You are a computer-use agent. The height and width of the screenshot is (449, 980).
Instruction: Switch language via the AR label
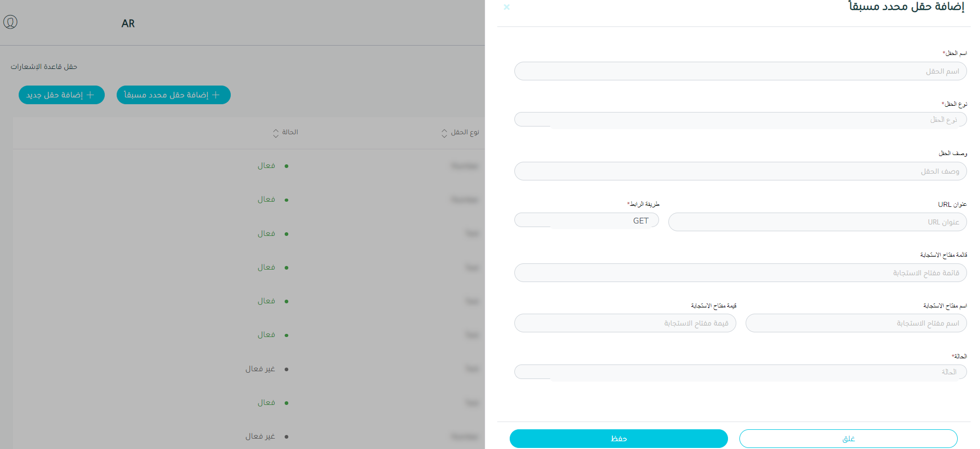(x=128, y=23)
